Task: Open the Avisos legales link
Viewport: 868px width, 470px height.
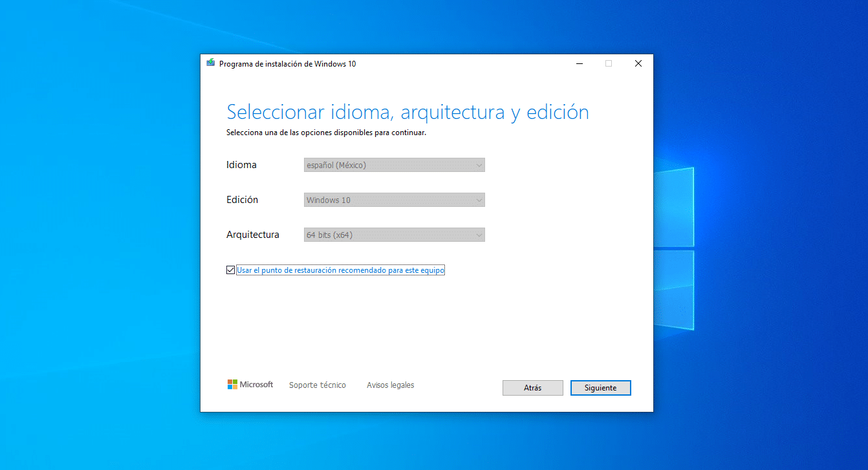Action: pos(390,385)
